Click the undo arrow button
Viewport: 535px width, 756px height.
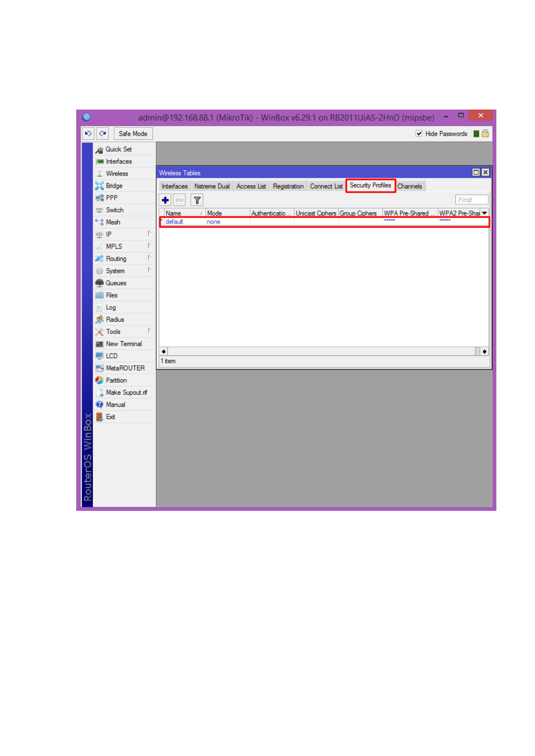tap(88, 134)
